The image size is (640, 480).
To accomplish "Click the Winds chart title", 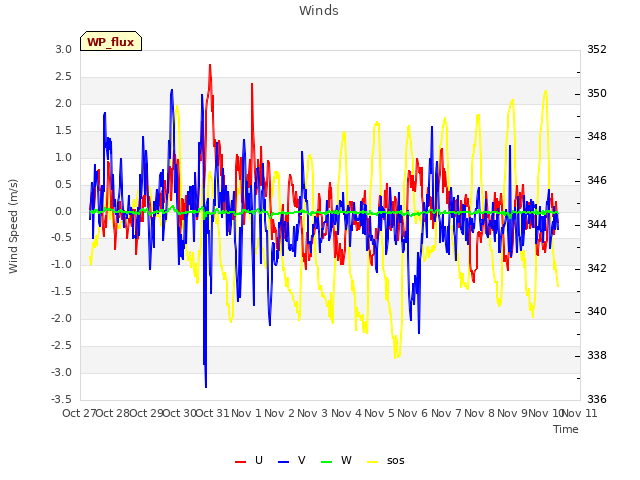I will tap(319, 11).
